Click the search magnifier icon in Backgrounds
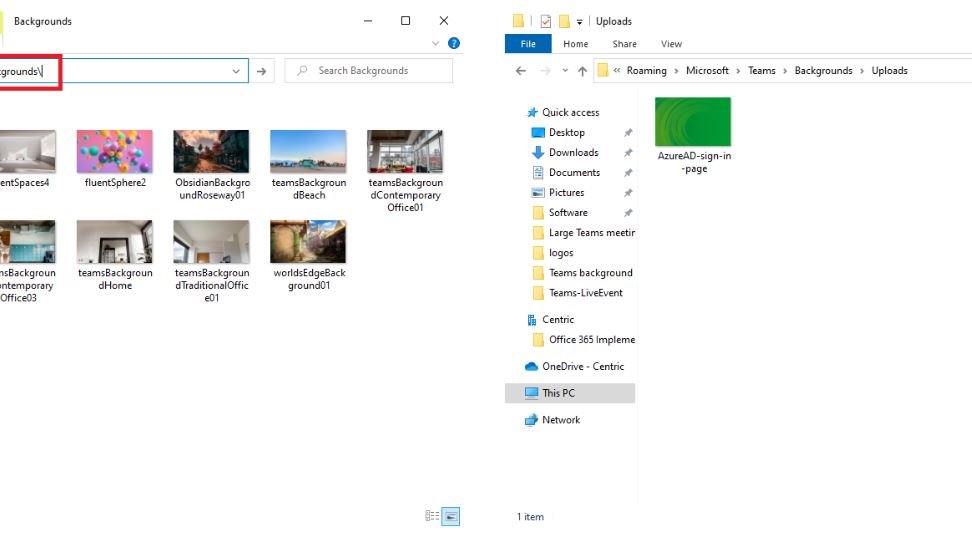The width and height of the screenshot is (972, 546). (x=302, y=71)
